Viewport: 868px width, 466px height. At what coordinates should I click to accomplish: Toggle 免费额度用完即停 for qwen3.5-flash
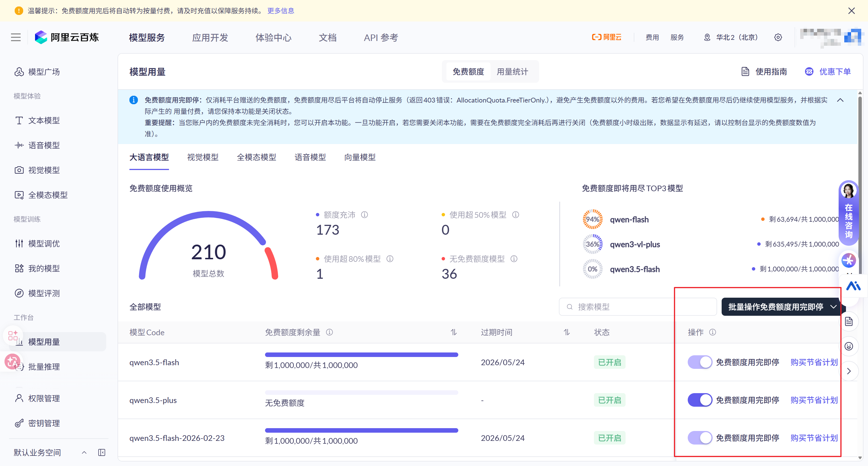pos(700,362)
